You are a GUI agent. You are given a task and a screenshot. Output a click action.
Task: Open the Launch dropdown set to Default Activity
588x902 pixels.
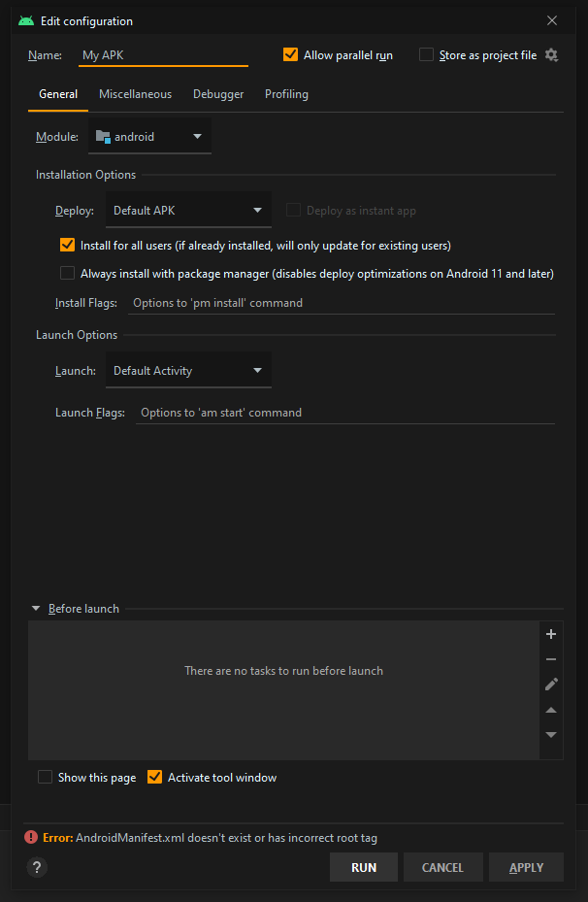coord(188,371)
